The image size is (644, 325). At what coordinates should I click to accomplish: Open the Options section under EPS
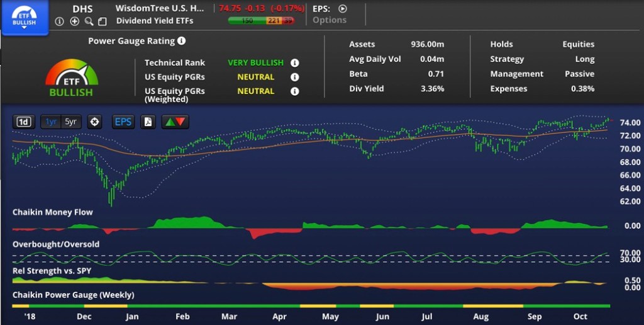330,20
